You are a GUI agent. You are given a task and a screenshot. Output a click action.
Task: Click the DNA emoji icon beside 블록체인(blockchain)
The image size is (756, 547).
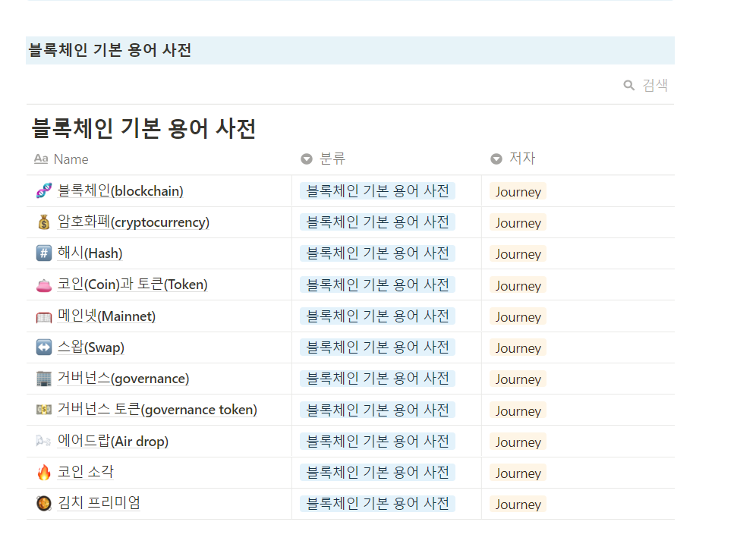(x=44, y=191)
